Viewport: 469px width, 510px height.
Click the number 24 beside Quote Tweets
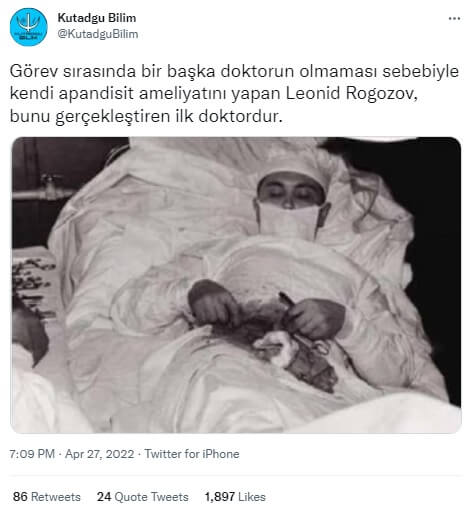point(104,497)
